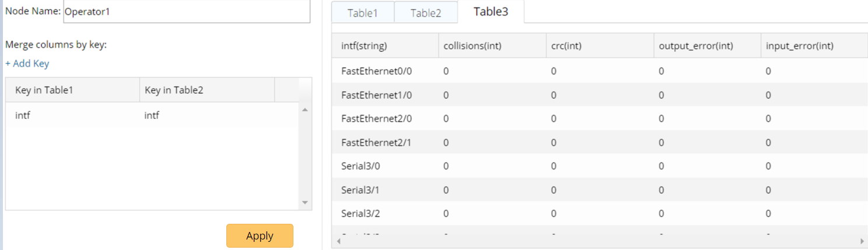This screenshot has width=868, height=250.
Task: Click the output_error(int) column header
Action: (x=696, y=46)
